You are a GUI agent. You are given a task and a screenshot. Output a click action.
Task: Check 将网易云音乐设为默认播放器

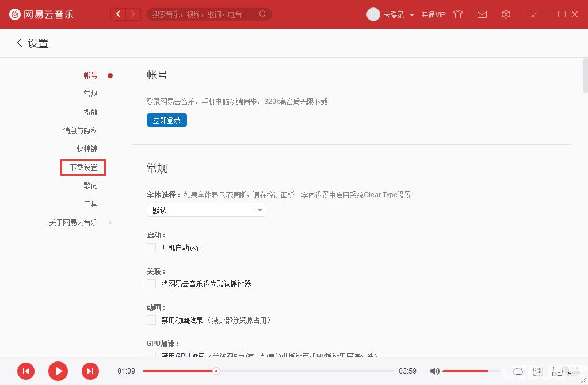click(151, 284)
